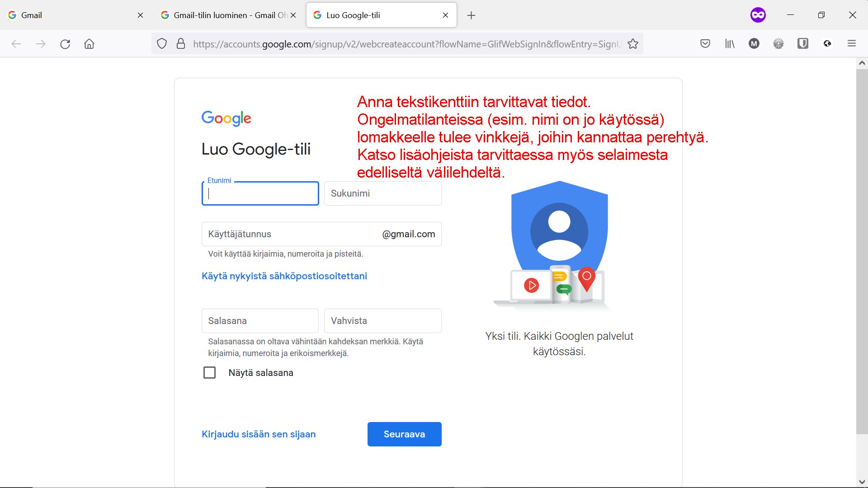Click the 'Salasanassa on oltava vähintään' password hint
The width and height of the screenshot is (868, 488).
tap(316, 347)
